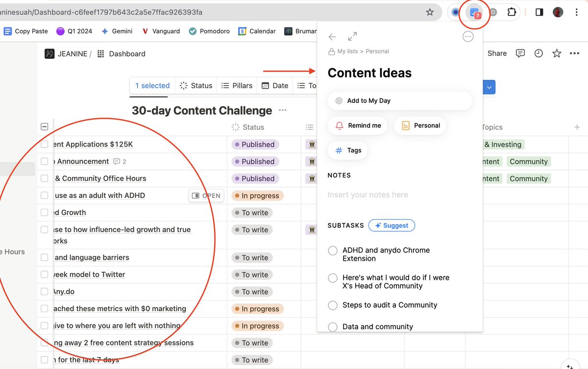Toggle select-all checkbox in table header

(44, 127)
